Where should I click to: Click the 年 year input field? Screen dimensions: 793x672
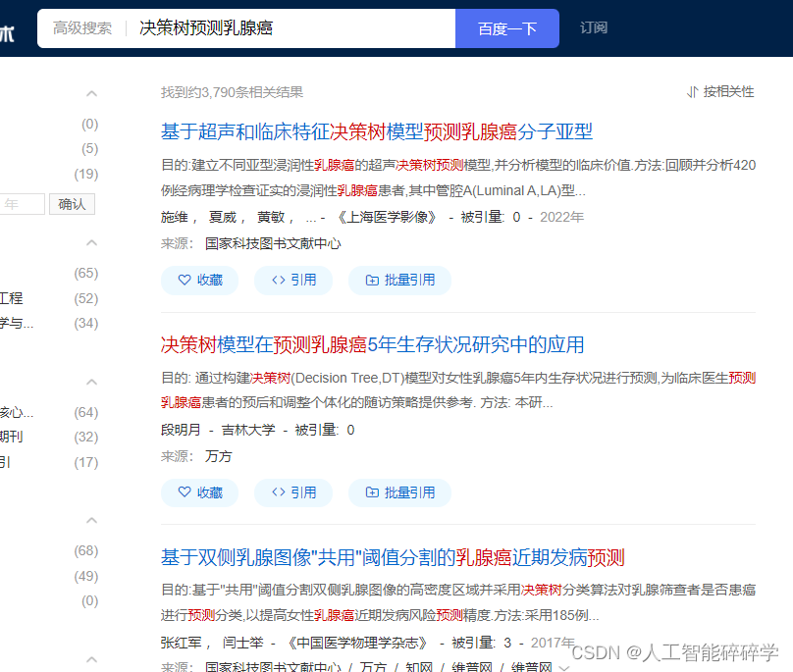[x=22, y=204]
